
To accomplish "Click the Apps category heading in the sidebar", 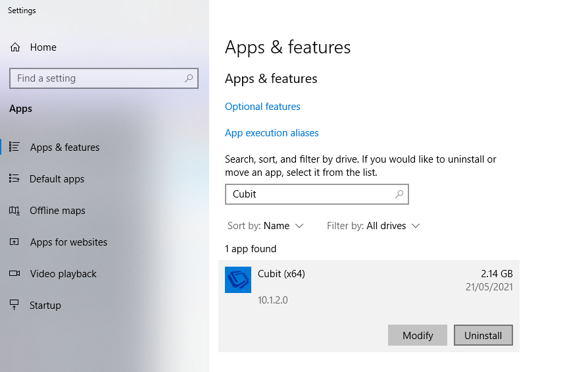I will 20,109.
